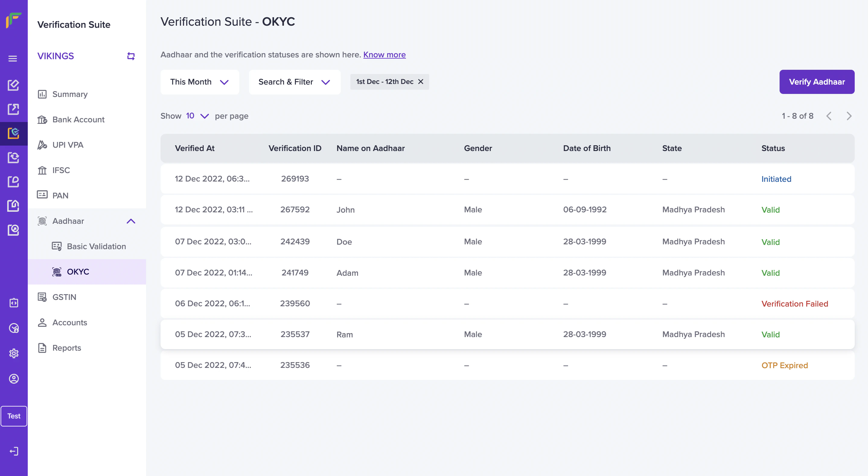Click the highlighted verification suite rail icon

click(x=14, y=133)
